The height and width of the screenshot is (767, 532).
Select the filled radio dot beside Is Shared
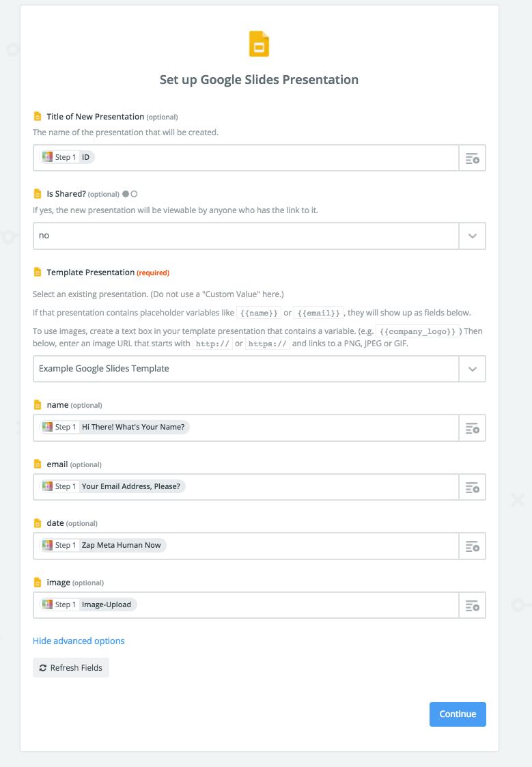126,194
